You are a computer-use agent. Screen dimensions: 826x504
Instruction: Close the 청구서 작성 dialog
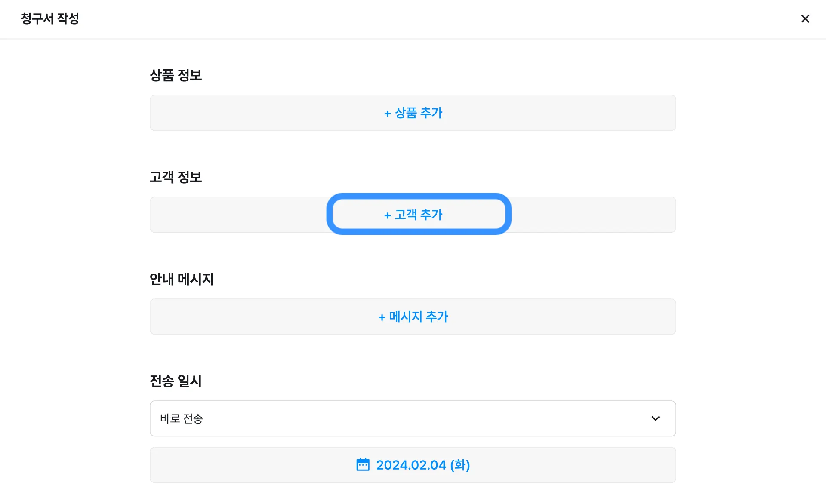805,18
